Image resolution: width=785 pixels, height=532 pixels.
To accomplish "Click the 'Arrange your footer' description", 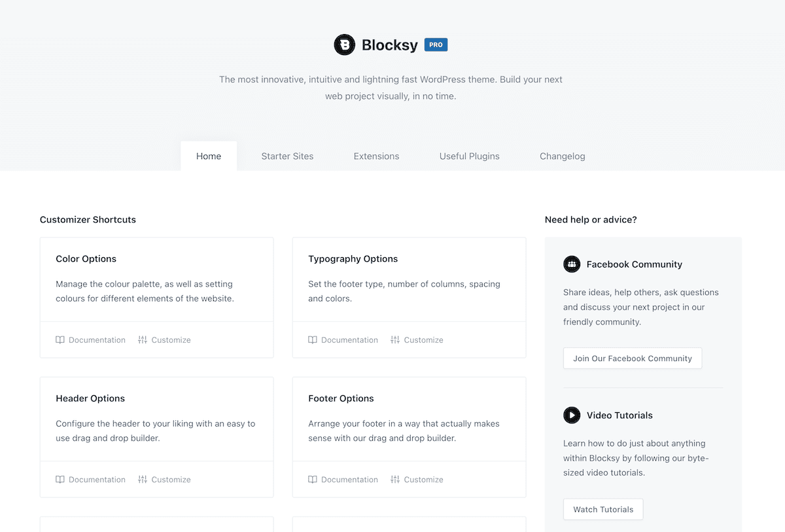I will [404, 431].
